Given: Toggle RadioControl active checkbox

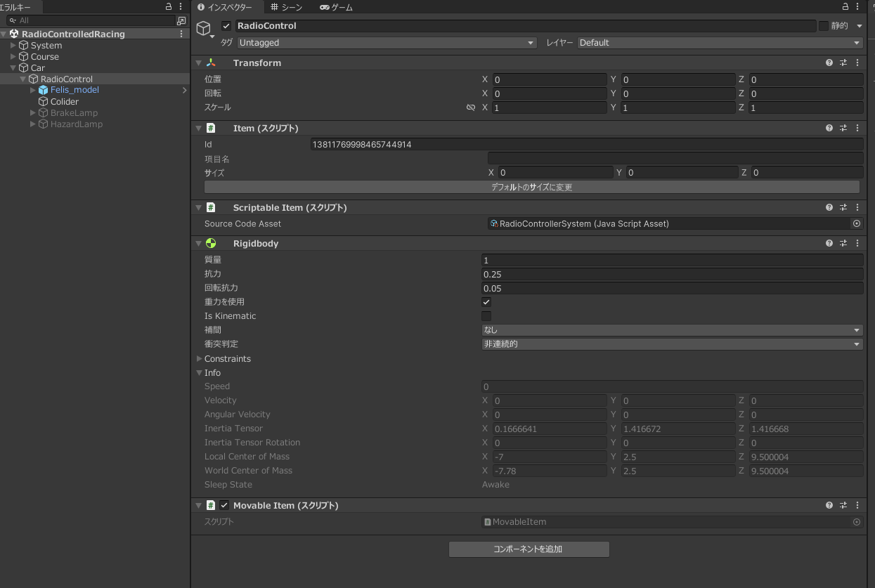Looking at the screenshot, I should (x=226, y=26).
